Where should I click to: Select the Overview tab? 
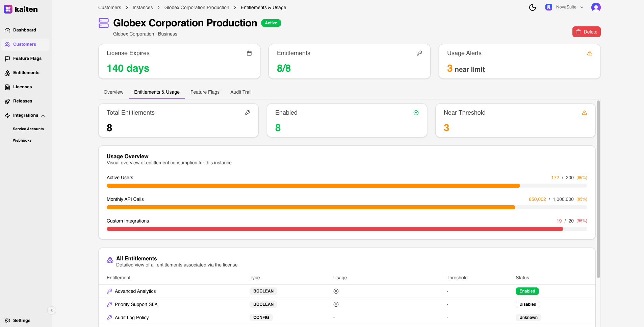pos(113,92)
